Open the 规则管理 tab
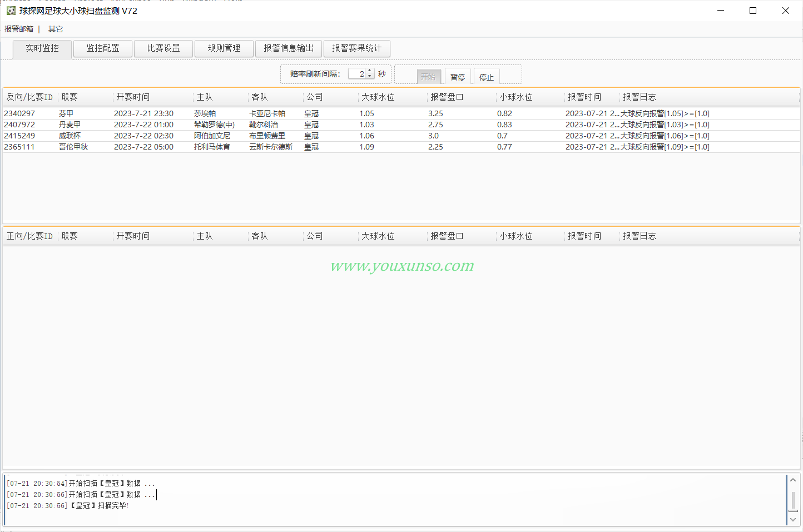 pos(224,48)
